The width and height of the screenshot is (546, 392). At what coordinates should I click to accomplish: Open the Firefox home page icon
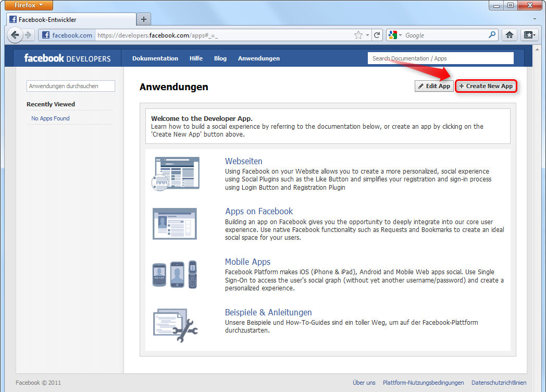pyautogui.click(x=510, y=35)
